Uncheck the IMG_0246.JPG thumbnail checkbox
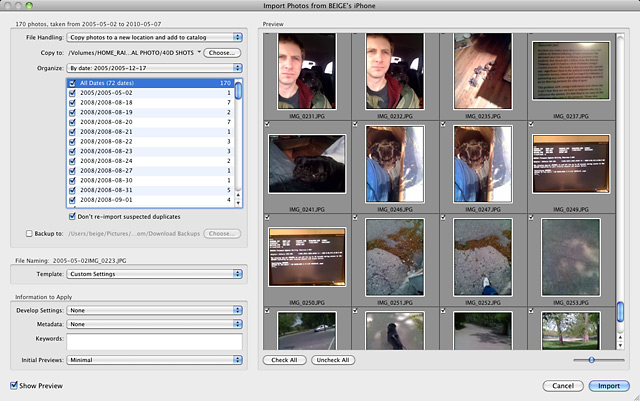Image resolution: width=640 pixels, height=401 pixels. [355, 124]
